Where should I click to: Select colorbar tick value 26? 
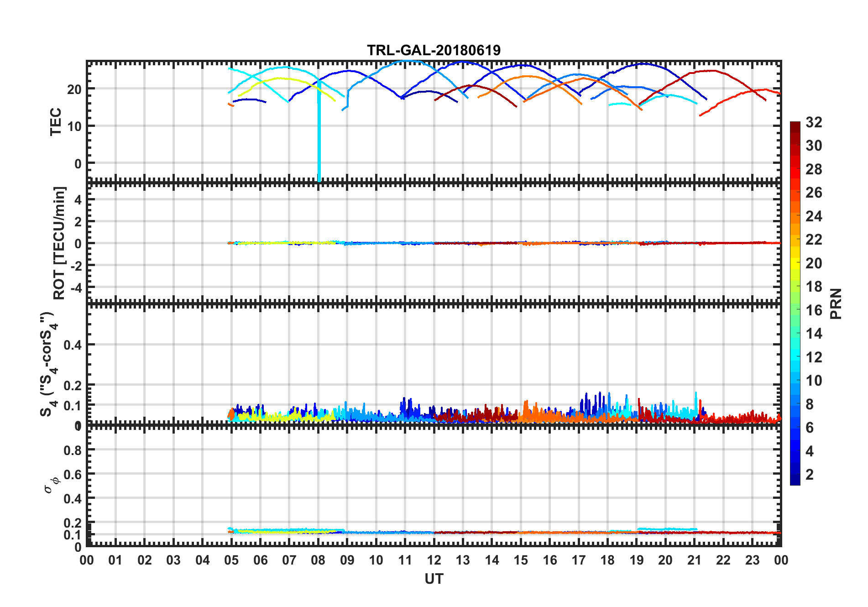point(814,193)
